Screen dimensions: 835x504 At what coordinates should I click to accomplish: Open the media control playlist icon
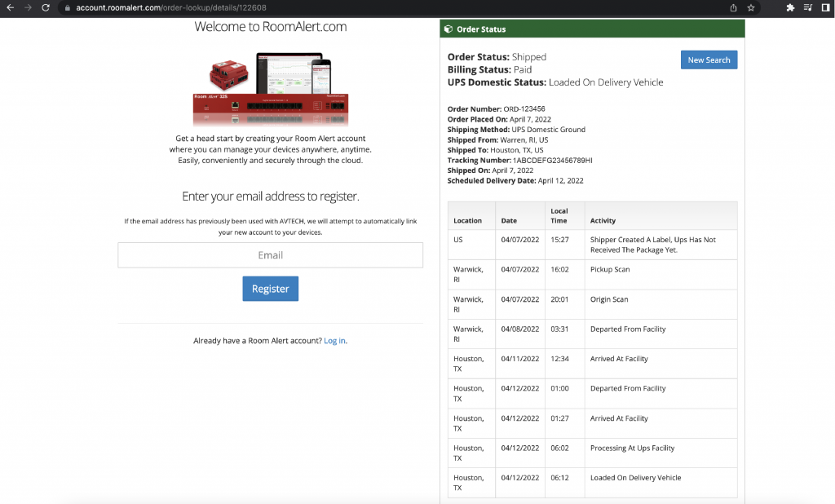point(808,7)
